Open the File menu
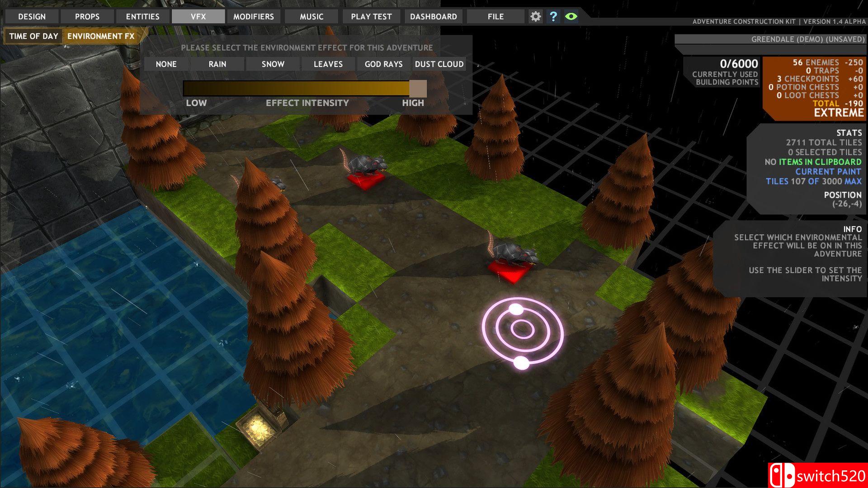868x488 pixels. click(495, 17)
